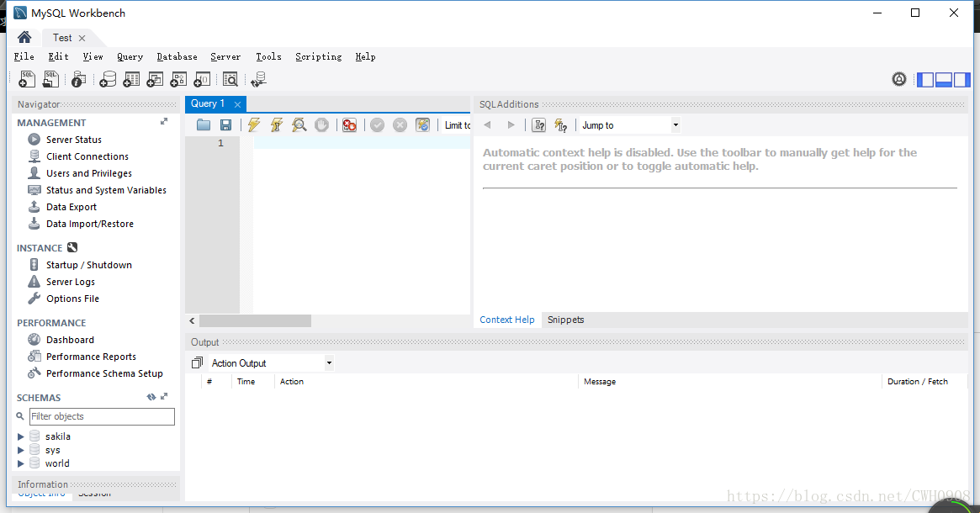Close the Query 1 tab
The image size is (980, 513).
(x=237, y=104)
